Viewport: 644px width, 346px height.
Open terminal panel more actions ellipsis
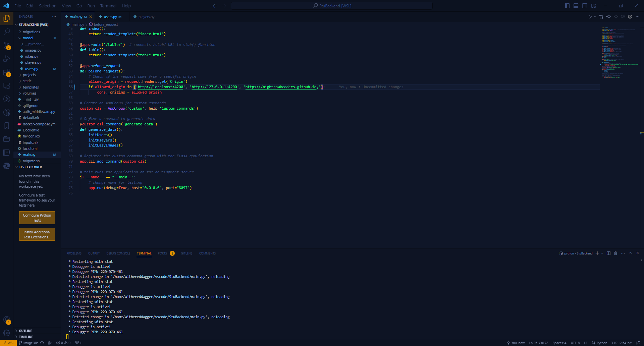click(623, 253)
